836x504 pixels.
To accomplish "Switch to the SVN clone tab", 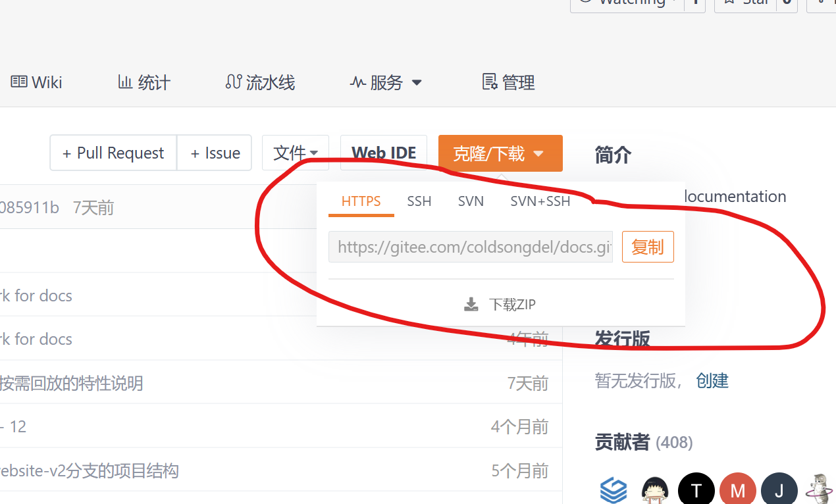I will (471, 201).
